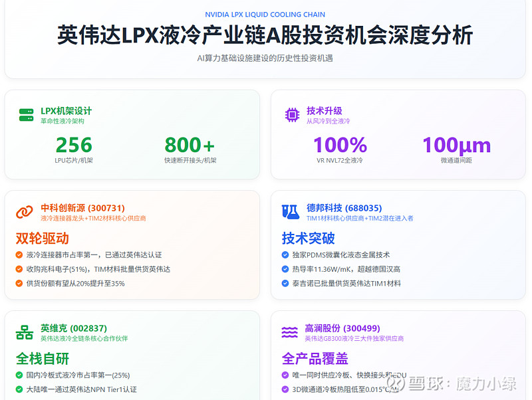
Task: Click the 全栈自研 headline
Action: point(43,359)
